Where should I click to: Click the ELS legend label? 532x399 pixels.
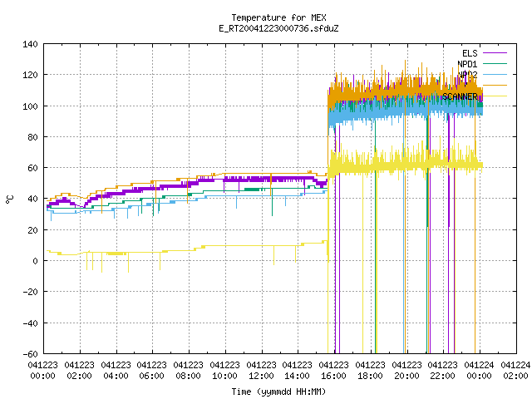point(470,53)
